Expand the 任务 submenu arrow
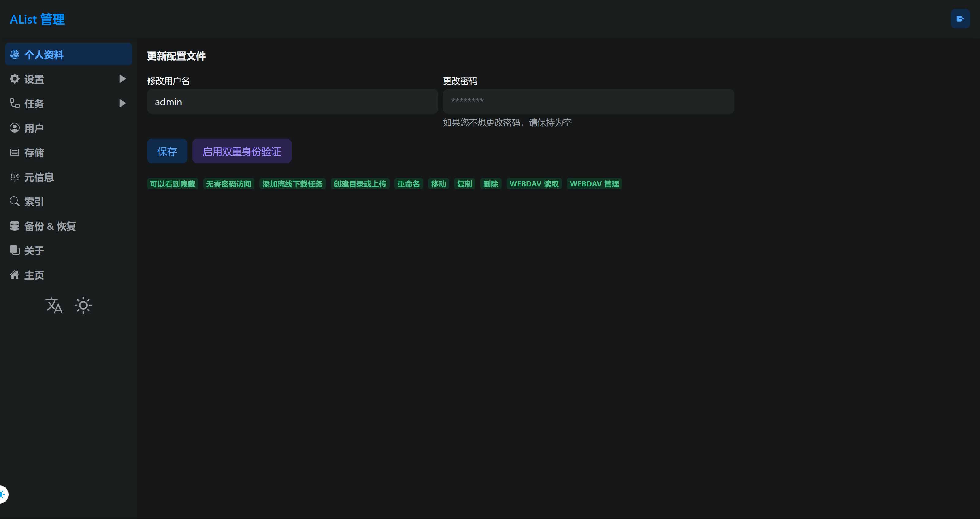 pyautogui.click(x=122, y=103)
